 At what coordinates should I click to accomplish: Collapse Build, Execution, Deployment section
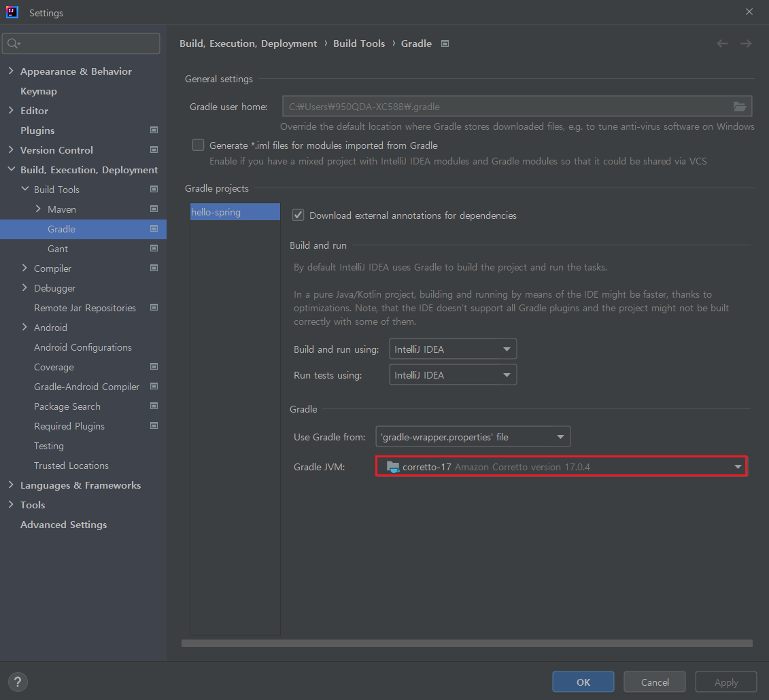[12, 170]
